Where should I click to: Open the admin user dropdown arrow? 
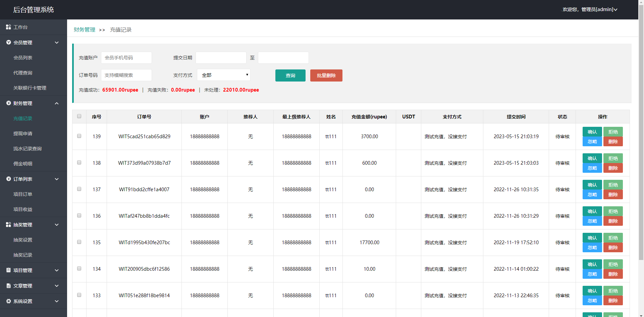click(x=615, y=10)
